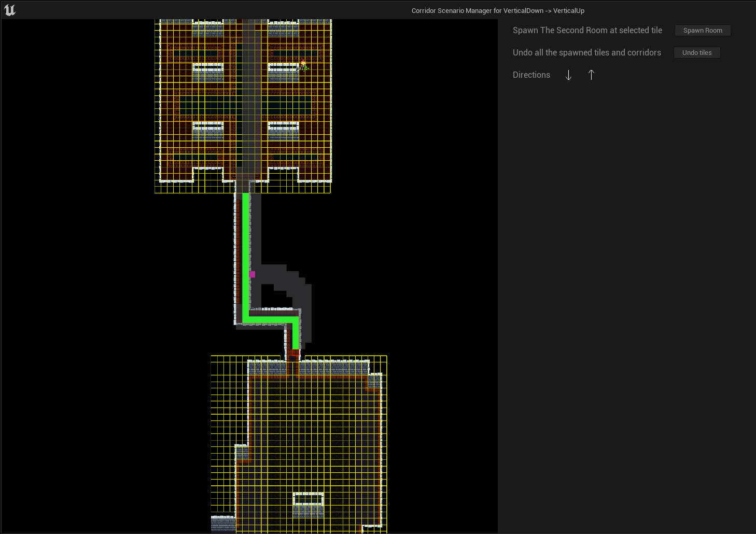Click the "Undo all the spawned tiles" label

pos(586,52)
